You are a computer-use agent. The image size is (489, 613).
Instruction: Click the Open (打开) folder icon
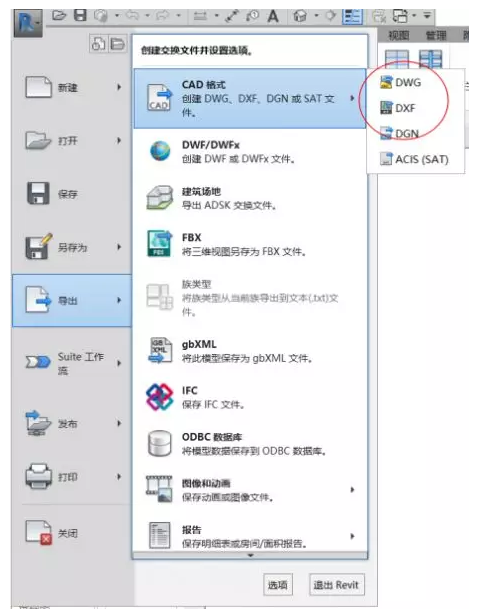click(38, 140)
